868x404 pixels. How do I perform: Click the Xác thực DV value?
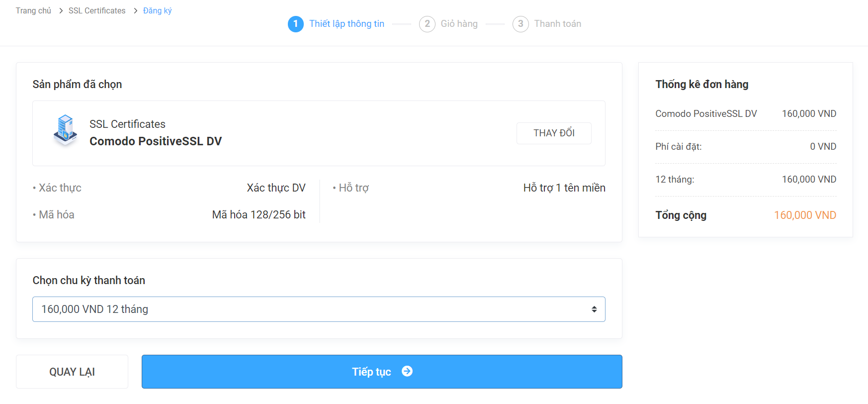click(276, 188)
